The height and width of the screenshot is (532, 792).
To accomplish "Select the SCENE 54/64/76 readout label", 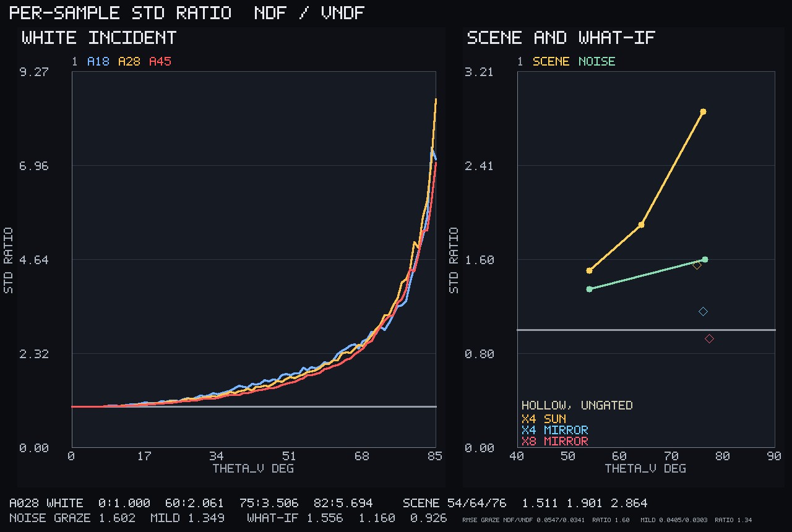I will [x=454, y=503].
